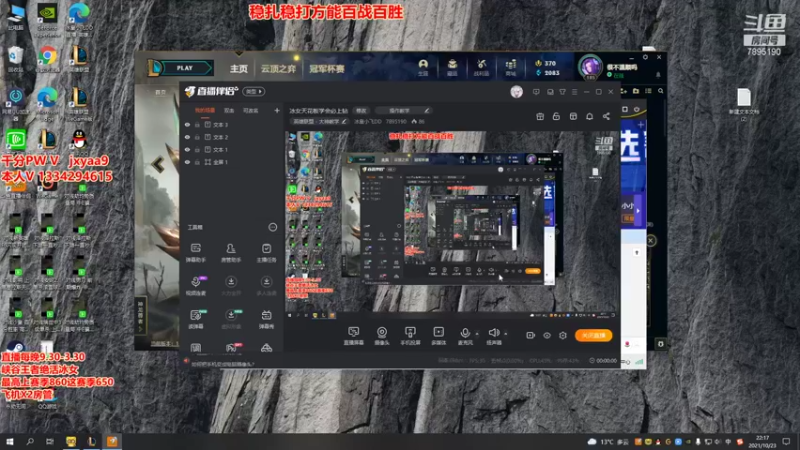Click the League client previous-banner arrow
The height and width of the screenshot is (450, 800).
click(x=158, y=164)
